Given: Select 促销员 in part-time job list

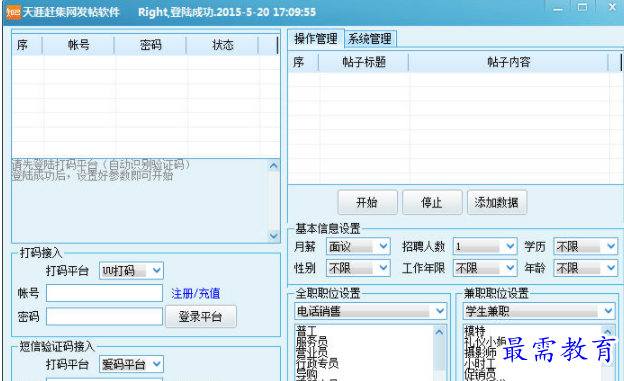Looking at the screenshot, I should 480,373.
